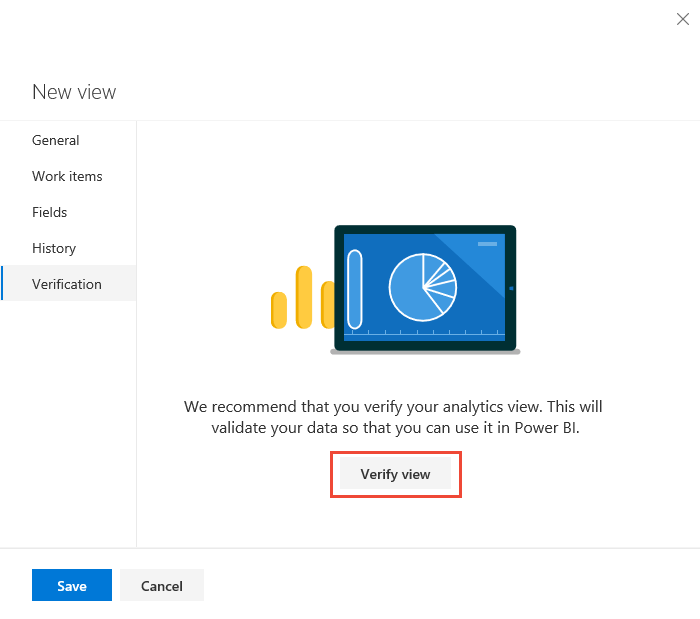Click the New view heading
This screenshot has width=700, height=619.
click(x=74, y=92)
